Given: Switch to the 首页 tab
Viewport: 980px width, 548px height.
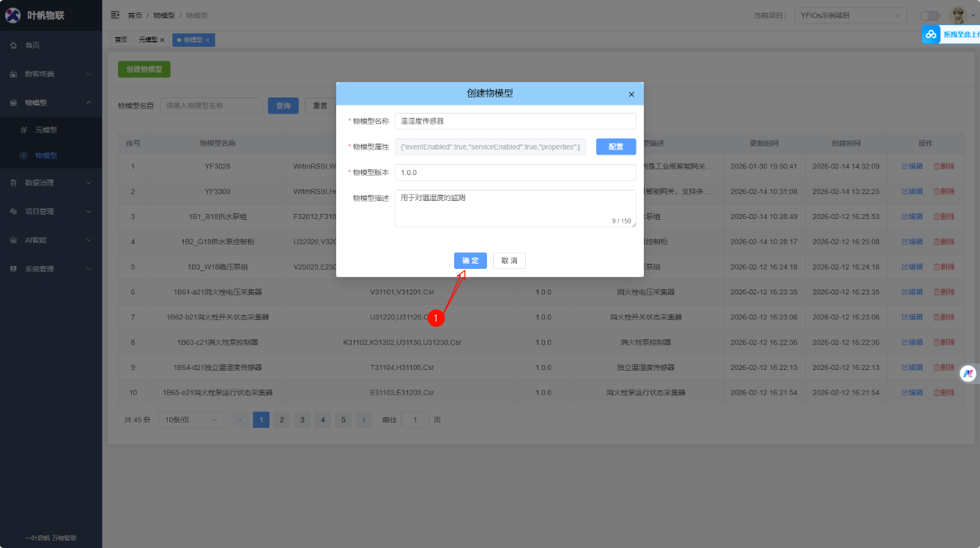Looking at the screenshot, I should (x=120, y=40).
